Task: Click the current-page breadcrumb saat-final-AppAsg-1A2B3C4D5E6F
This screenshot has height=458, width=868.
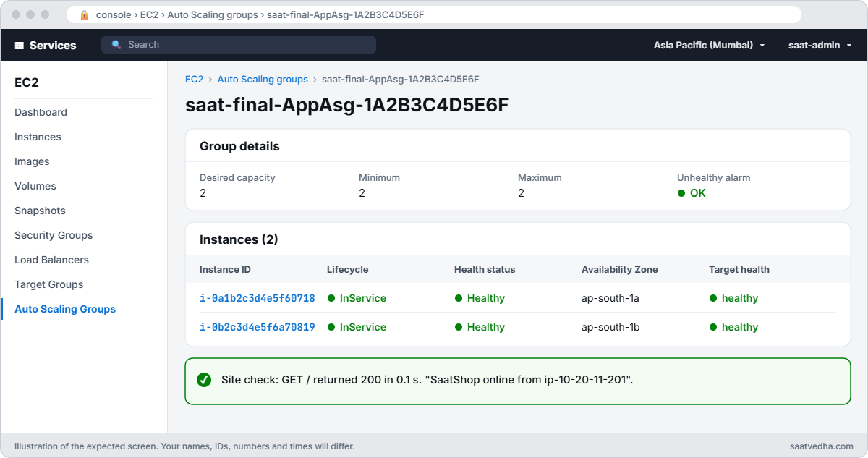Action: (400, 79)
